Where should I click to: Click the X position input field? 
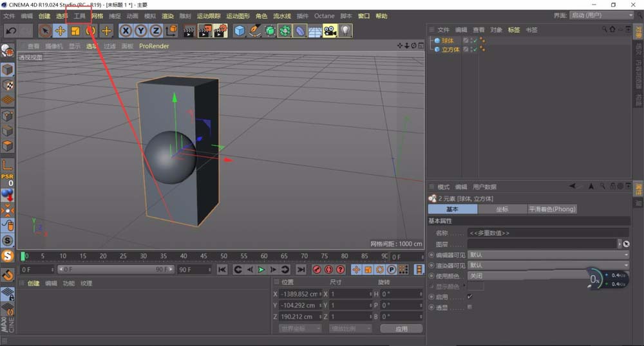(299, 294)
